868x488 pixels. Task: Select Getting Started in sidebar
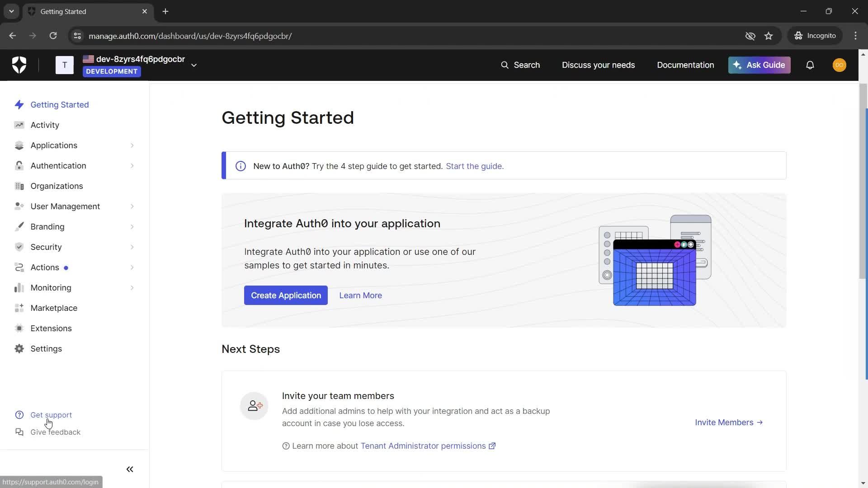[x=60, y=105]
